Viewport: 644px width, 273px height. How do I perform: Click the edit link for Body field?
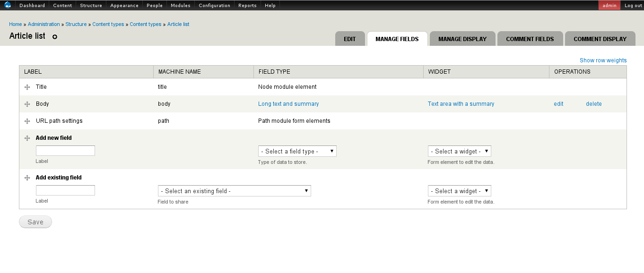[558, 104]
